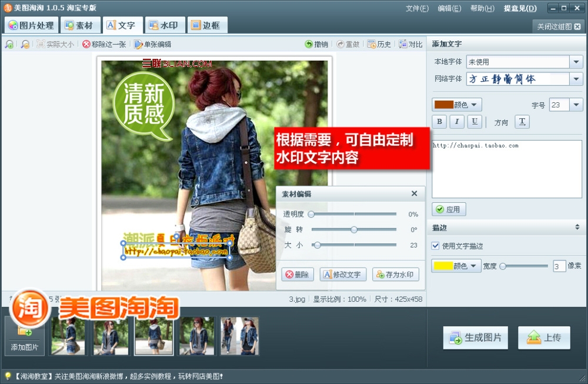The width and height of the screenshot is (588, 384).
Task: Open the 字号 font size dropdown
Action: 576,105
